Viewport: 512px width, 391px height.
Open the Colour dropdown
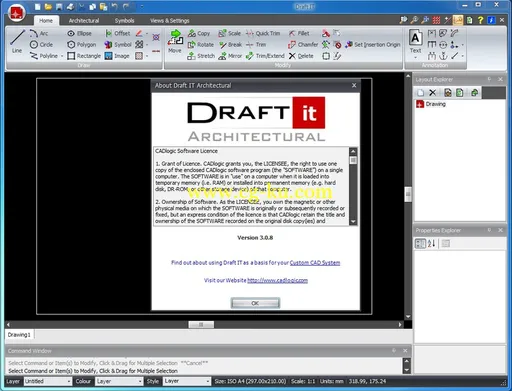pos(119,381)
